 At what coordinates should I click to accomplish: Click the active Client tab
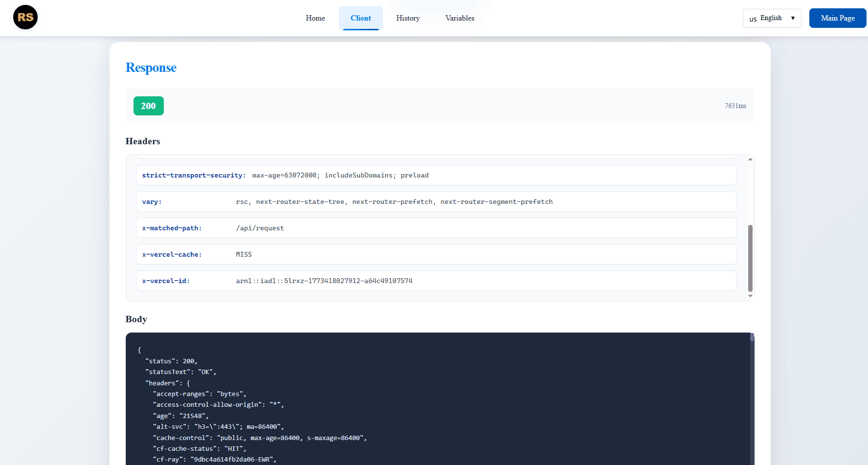(x=360, y=18)
